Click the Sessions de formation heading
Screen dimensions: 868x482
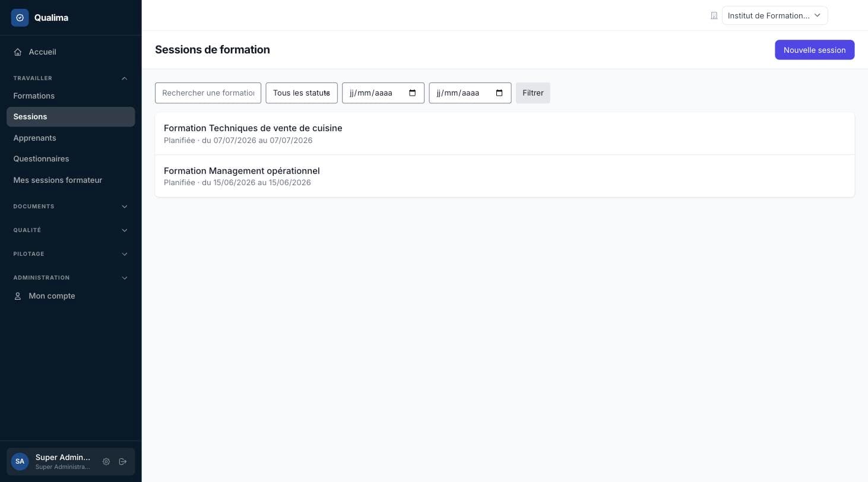(213, 50)
